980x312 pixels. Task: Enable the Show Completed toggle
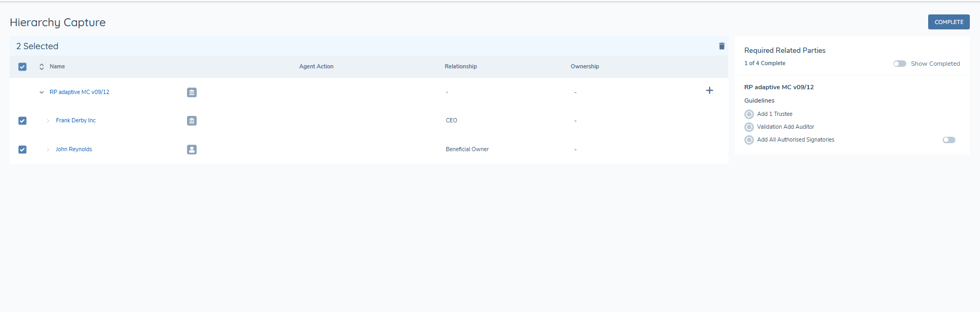tap(899, 64)
